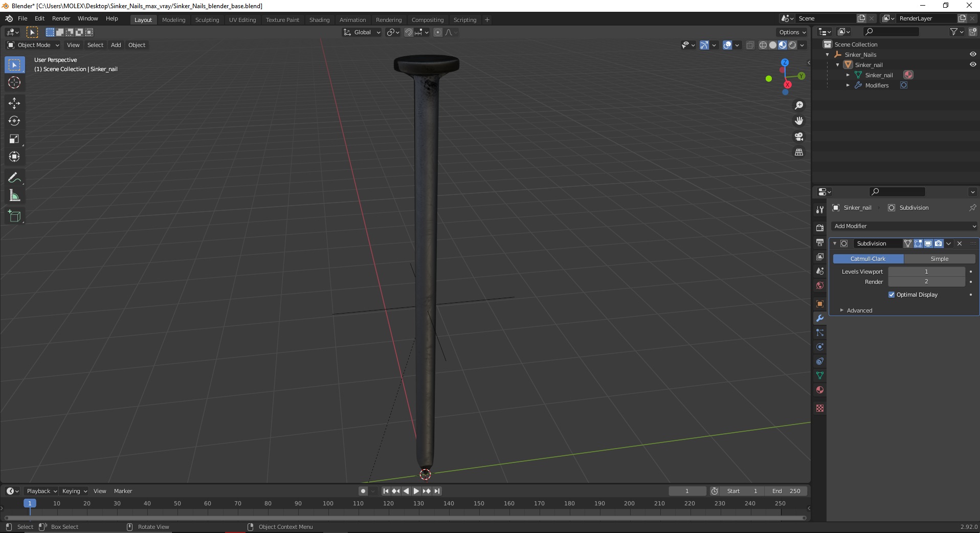Open the Render menu
Image resolution: width=980 pixels, height=533 pixels.
point(61,18)
